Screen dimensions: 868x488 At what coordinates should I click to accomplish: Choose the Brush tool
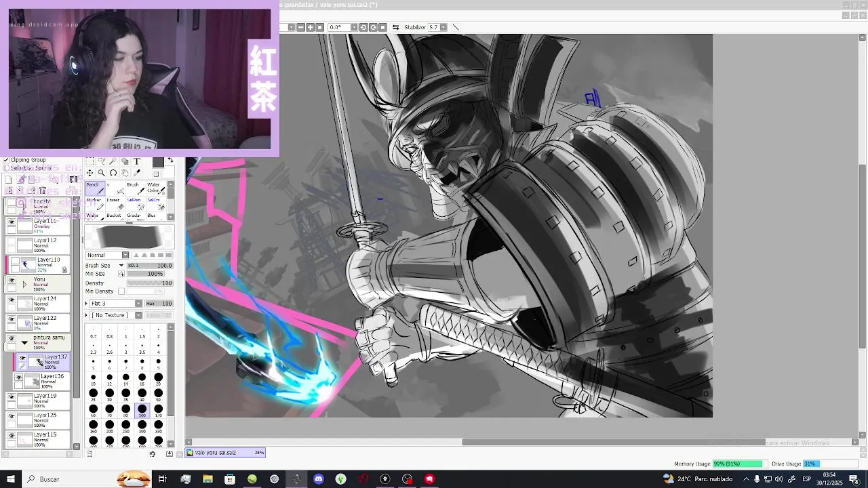(136, 189)
